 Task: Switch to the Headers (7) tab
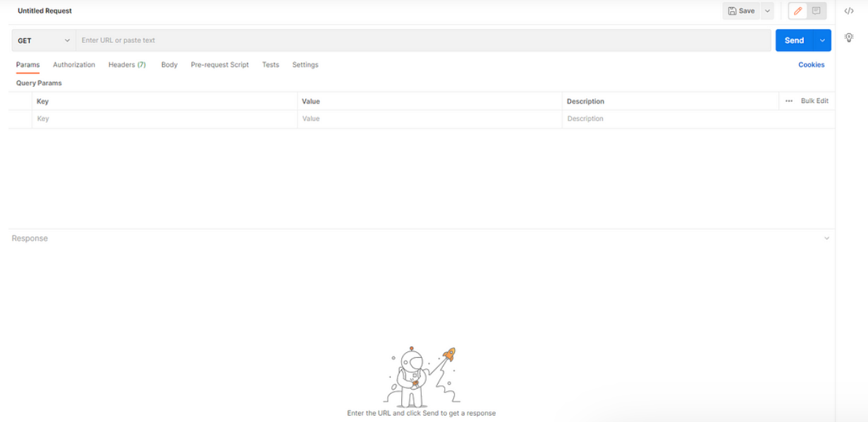[x=127, y=64]
